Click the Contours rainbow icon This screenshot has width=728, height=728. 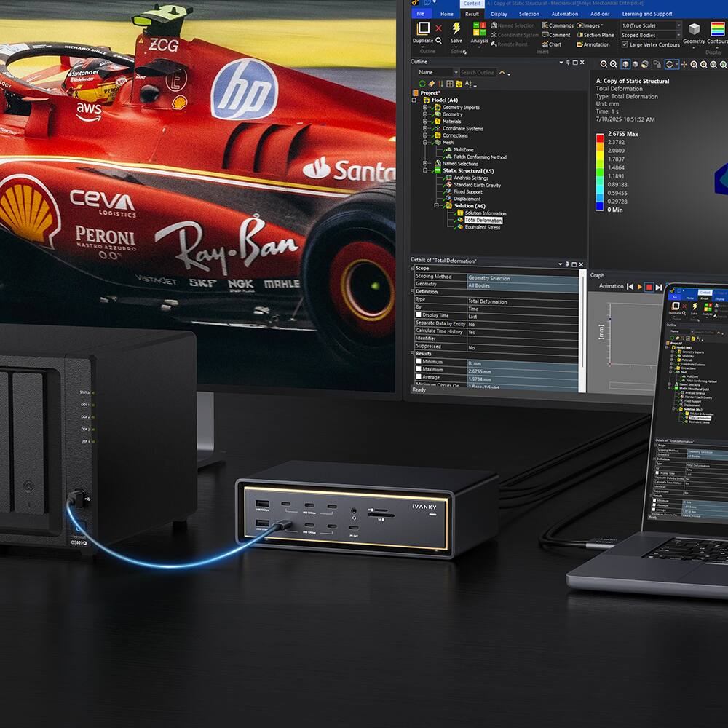click(x=718, y=29)
